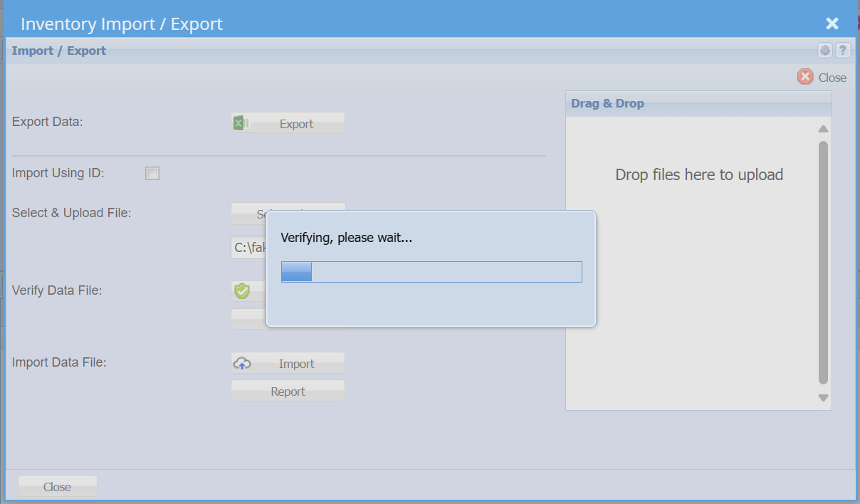
Task: Open the help question mark icon
Action: click(843, 51)
